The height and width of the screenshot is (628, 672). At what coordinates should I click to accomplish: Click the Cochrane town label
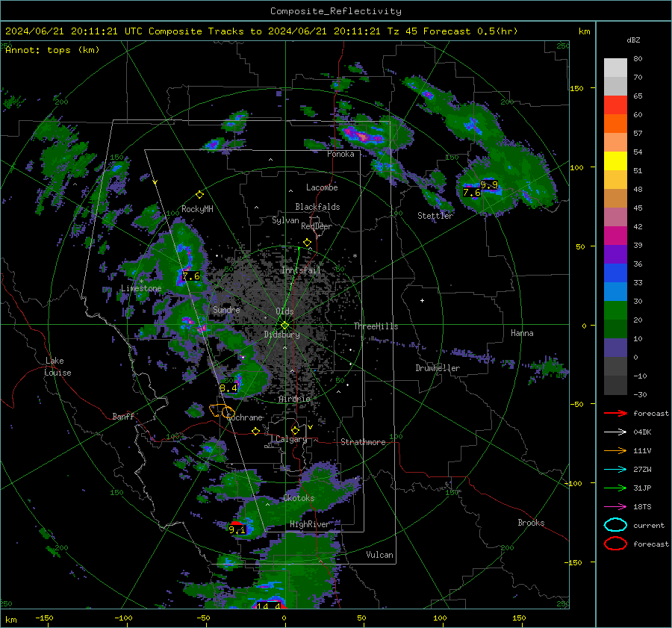pos(244,417)
